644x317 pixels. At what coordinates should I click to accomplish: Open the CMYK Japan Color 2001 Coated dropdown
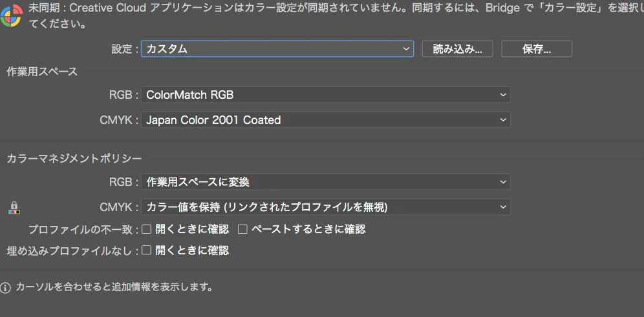pyautogui.click(x=326, y=119)
